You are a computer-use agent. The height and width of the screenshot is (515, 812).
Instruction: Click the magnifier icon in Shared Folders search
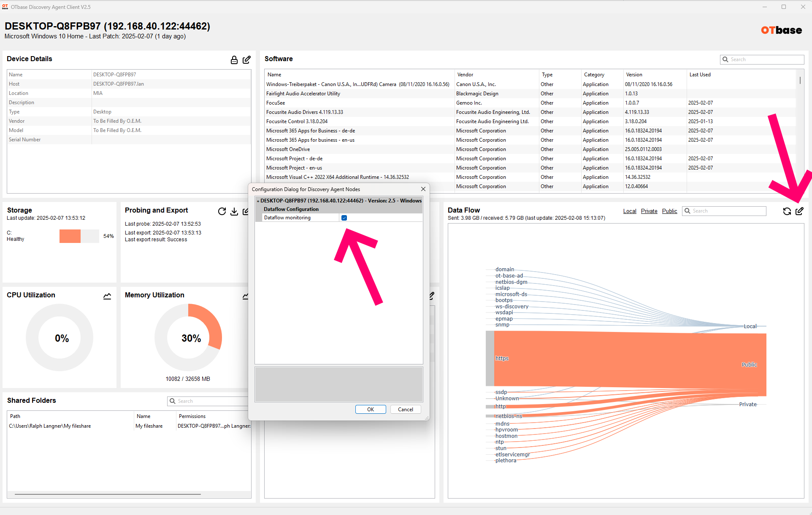[x=172, y=401]
